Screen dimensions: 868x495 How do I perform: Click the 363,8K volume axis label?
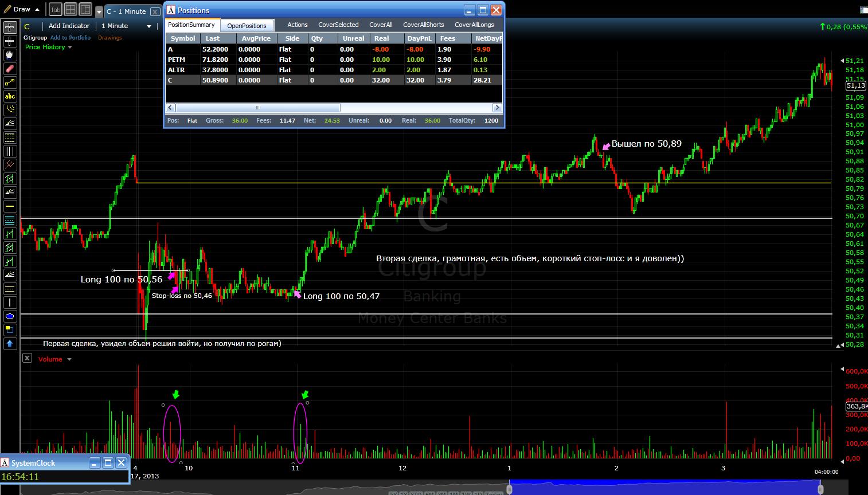point(856,406)
